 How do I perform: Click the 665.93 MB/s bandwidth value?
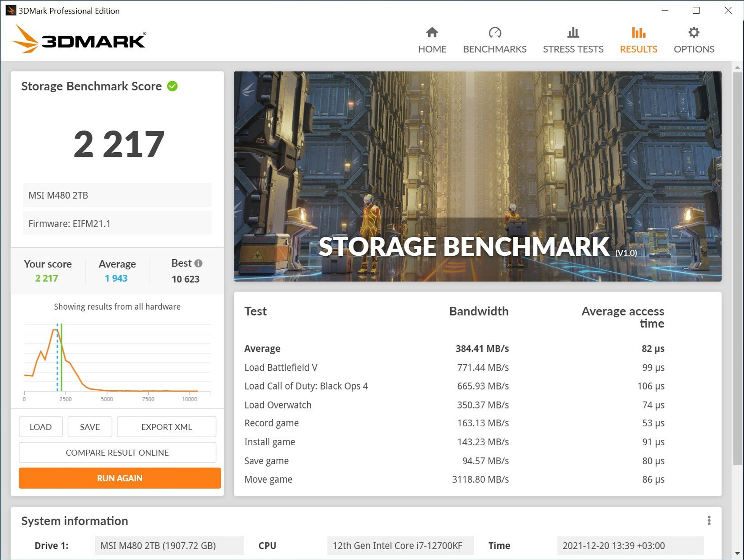click(x=483, y=386)
